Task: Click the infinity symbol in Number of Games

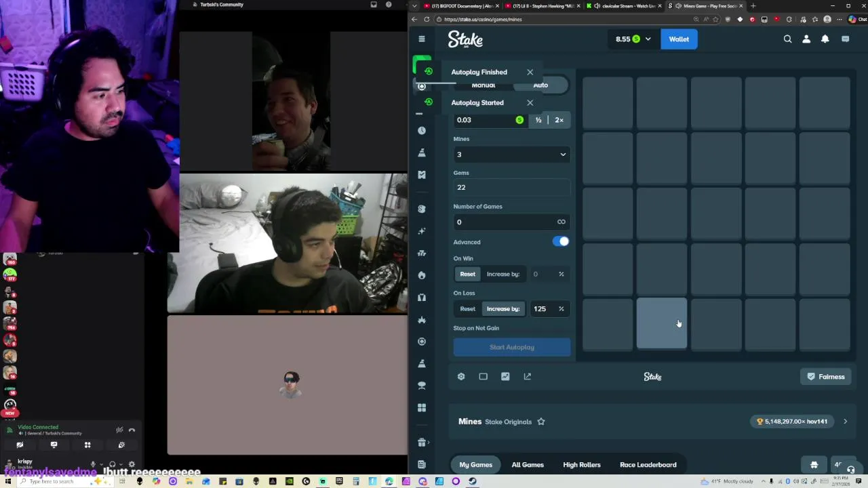Action: tap(561, 222)
